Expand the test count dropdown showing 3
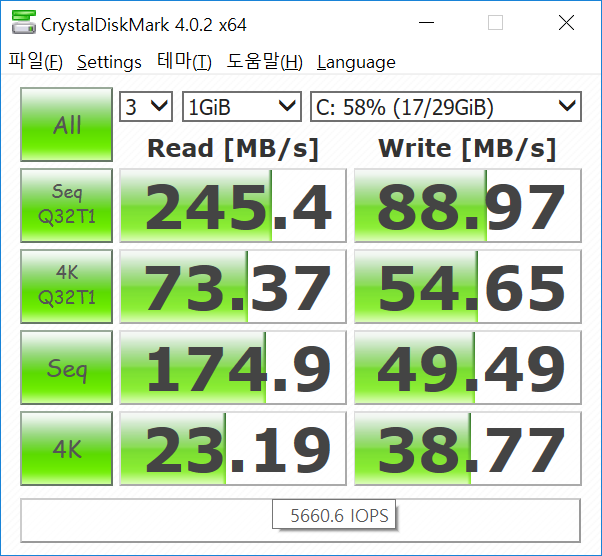The height and width of the screenshot is (556, 602). 146,106
